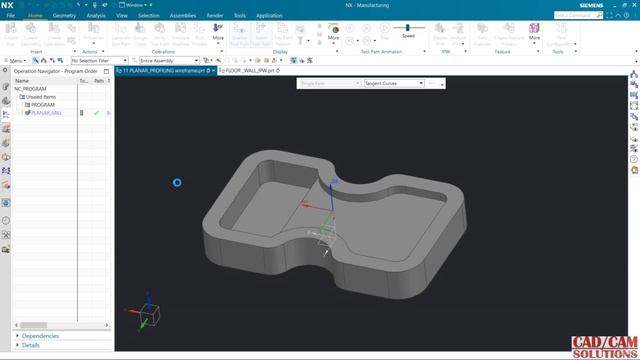
Task: Click the Program Order View icon
Action: coord(36,60)
